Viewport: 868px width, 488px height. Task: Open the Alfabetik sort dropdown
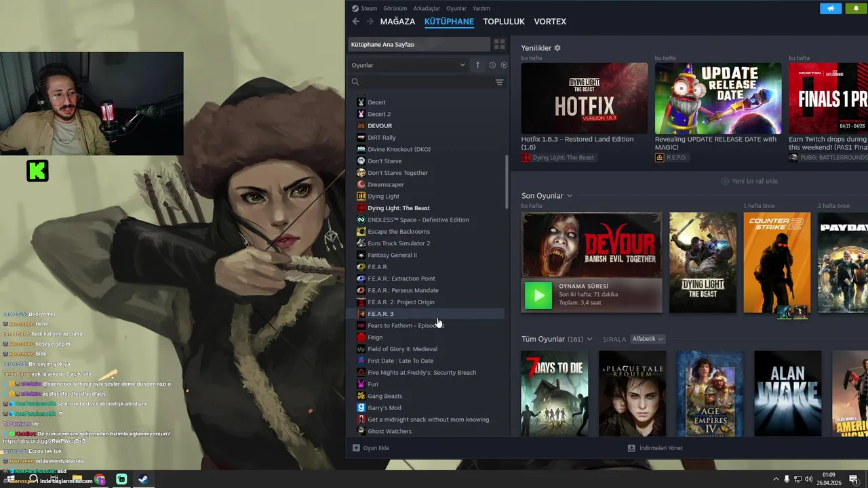click(x=648, y=339)
